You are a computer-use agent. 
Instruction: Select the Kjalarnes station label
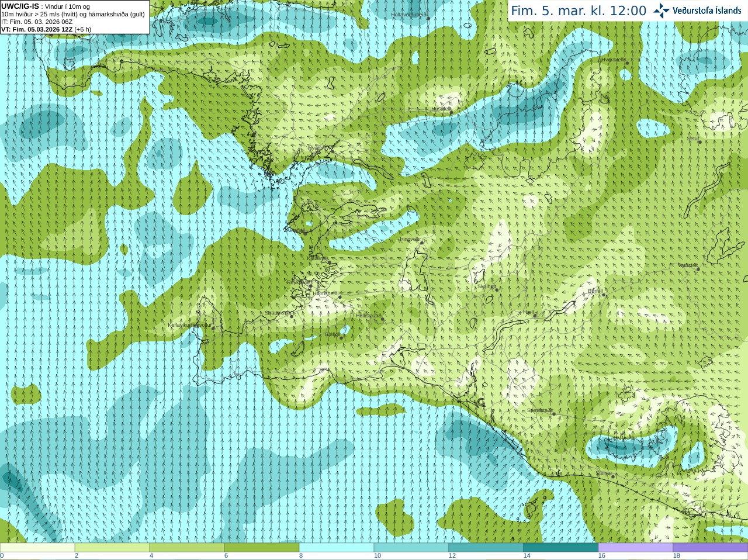tap(318, 258)
